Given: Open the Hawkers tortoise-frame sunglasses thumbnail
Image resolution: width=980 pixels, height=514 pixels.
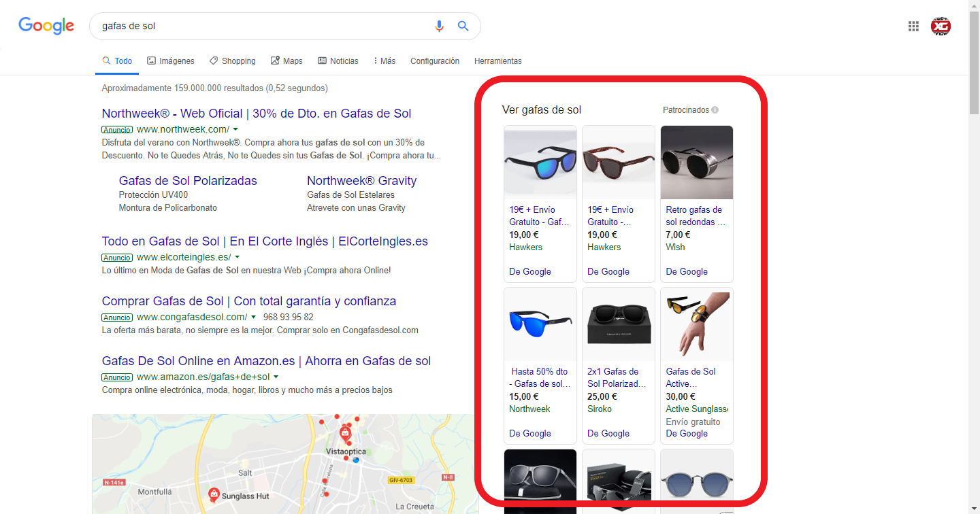Looking at the screenshot, I should [619, 162].
